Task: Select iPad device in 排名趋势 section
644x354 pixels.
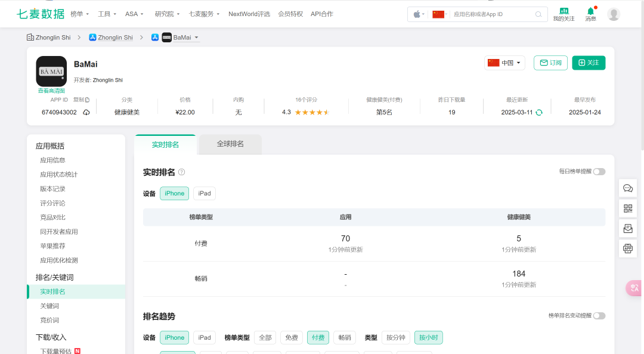Action: (x=205, y=337)
